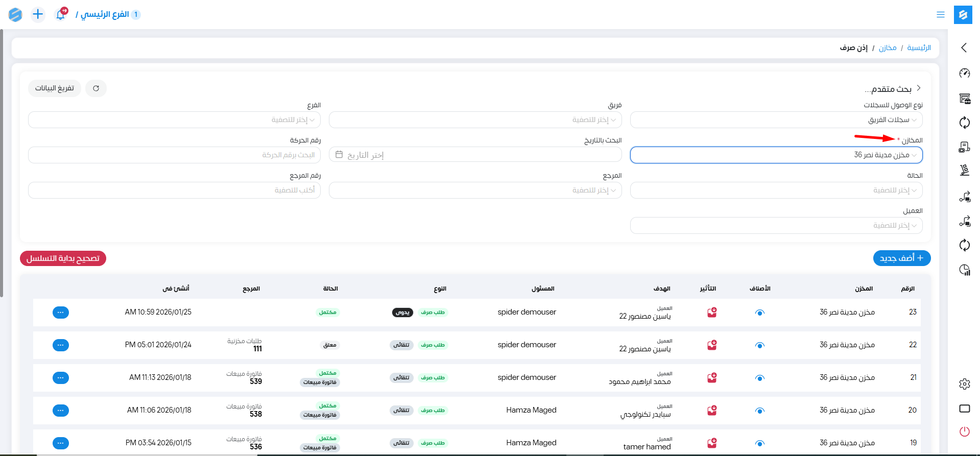Toggle items eye icon for row 19
Image resolution: width=980 pixels, height=456 pixels.
click(x=759, y=443)
